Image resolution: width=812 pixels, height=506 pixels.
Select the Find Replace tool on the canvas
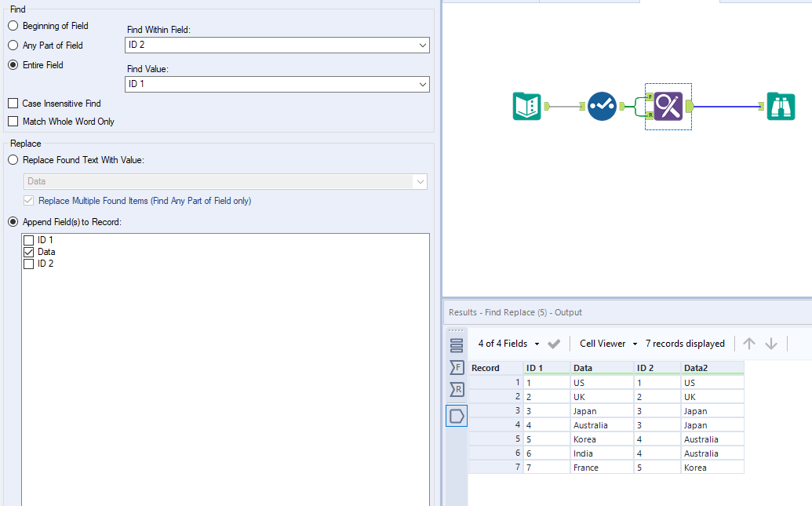pyautogui.click(x=668, y=106)
